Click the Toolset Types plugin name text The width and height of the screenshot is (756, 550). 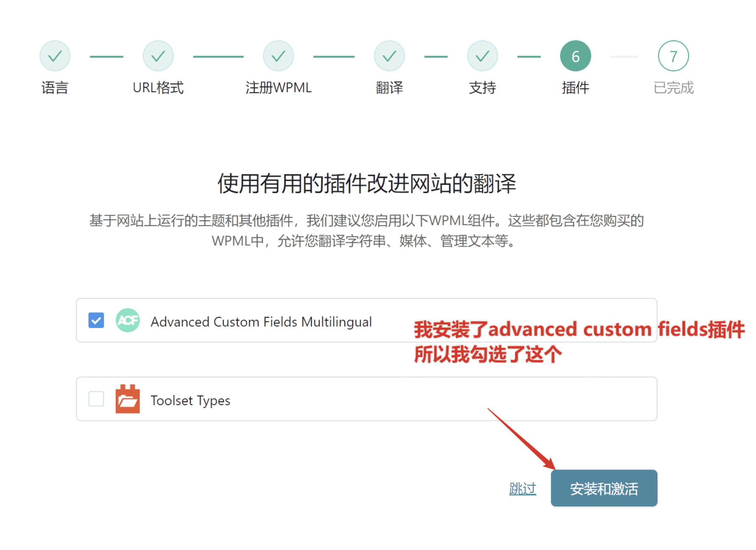(x=190, y=400)
